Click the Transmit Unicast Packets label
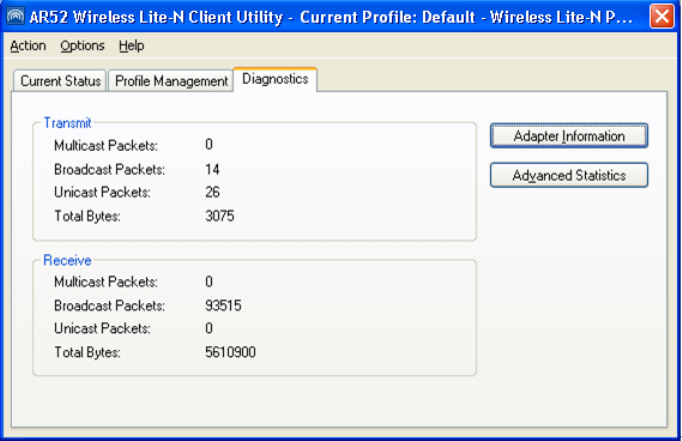 102,192
